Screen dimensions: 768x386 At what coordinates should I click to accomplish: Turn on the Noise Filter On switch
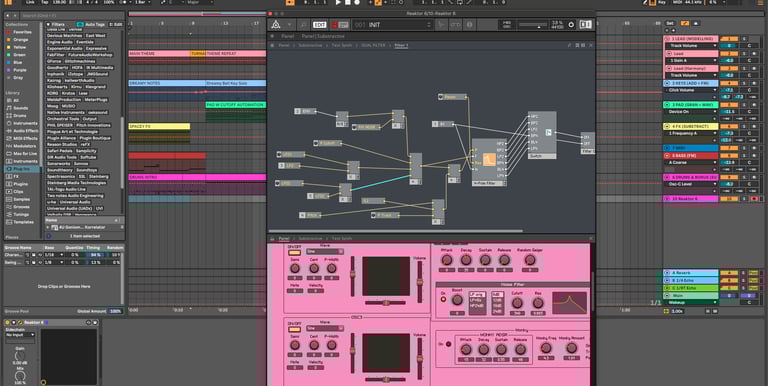[x=444, y=299]
